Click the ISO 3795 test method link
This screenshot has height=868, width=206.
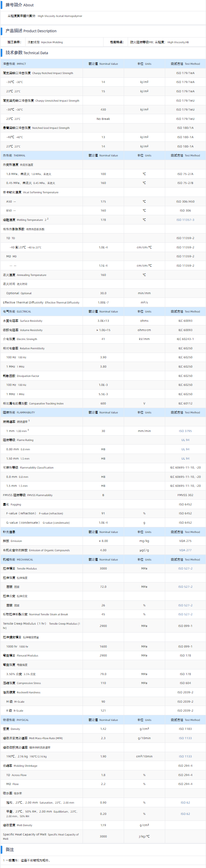(185, 431)
